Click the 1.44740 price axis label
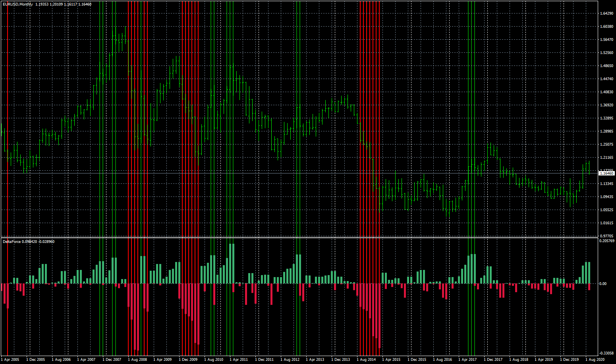The width and height of the screenshot is (616, 364). [x=606, y=79]
